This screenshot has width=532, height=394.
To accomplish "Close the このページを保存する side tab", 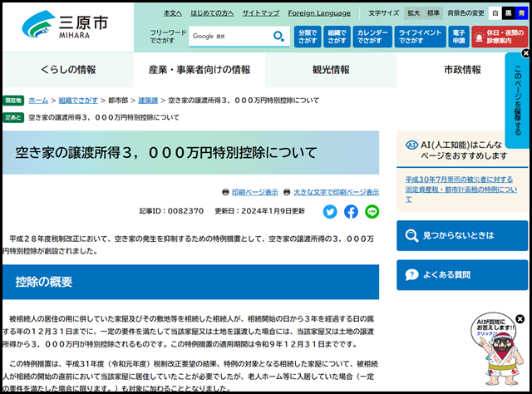I will click(x=525, y=53).
